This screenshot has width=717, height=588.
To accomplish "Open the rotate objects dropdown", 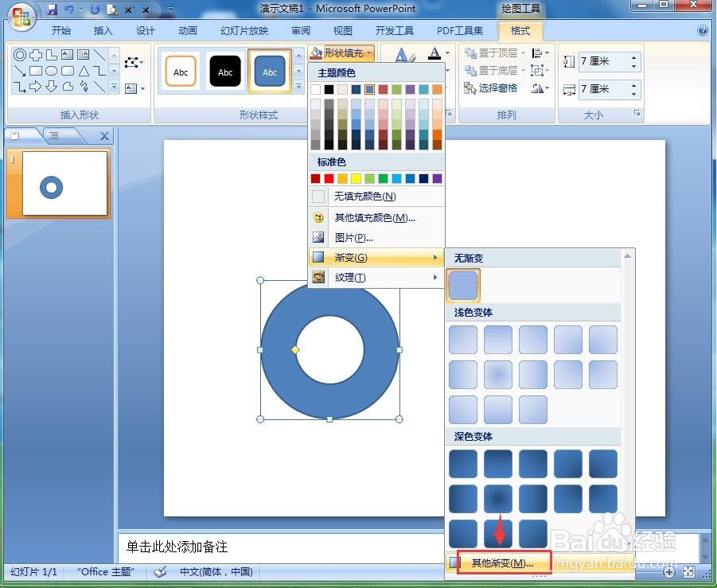I will [x=540, y=88].
